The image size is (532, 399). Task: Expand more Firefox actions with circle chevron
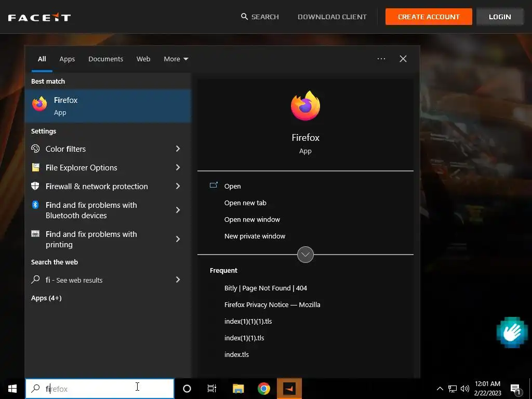305,255
